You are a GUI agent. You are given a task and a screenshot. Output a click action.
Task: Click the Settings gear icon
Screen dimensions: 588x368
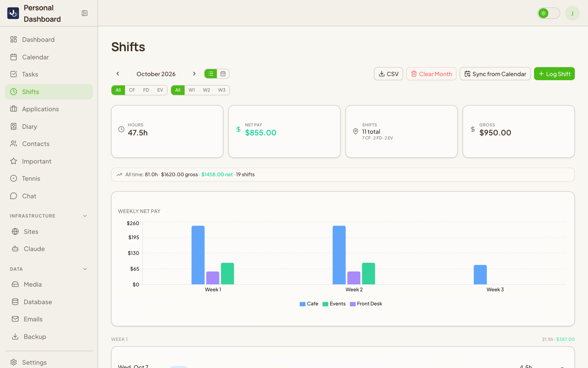tap(14, 362)
